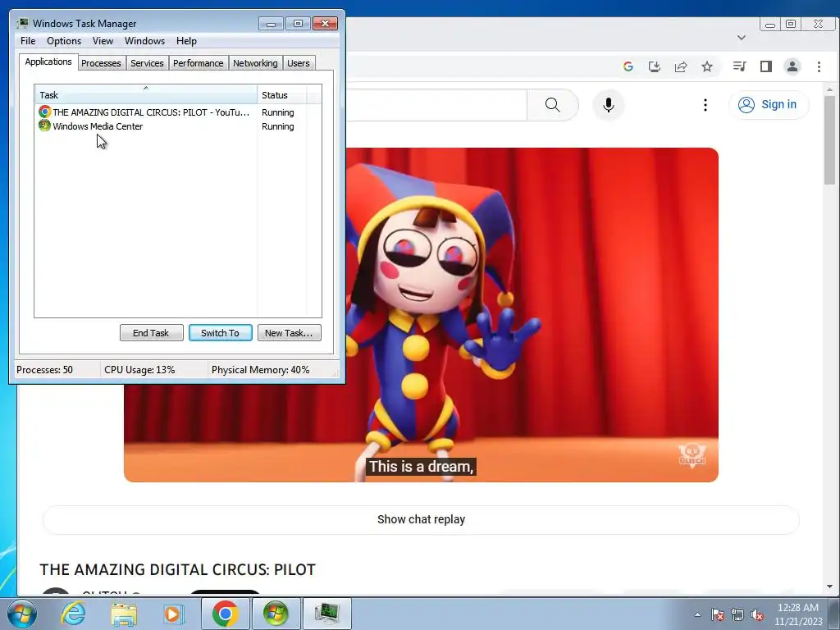Click the YouTube search magnifier button
This screenshot has height=630, width=840.
552,104
